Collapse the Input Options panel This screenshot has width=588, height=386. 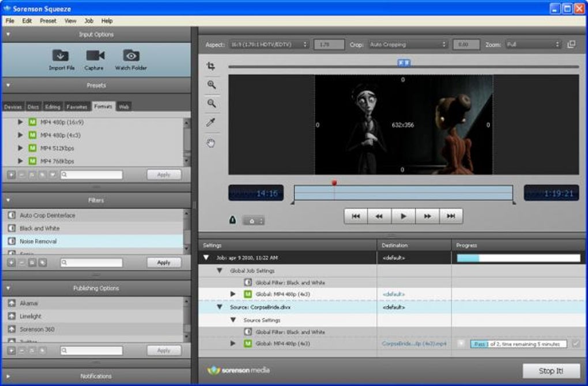point(8,34)
